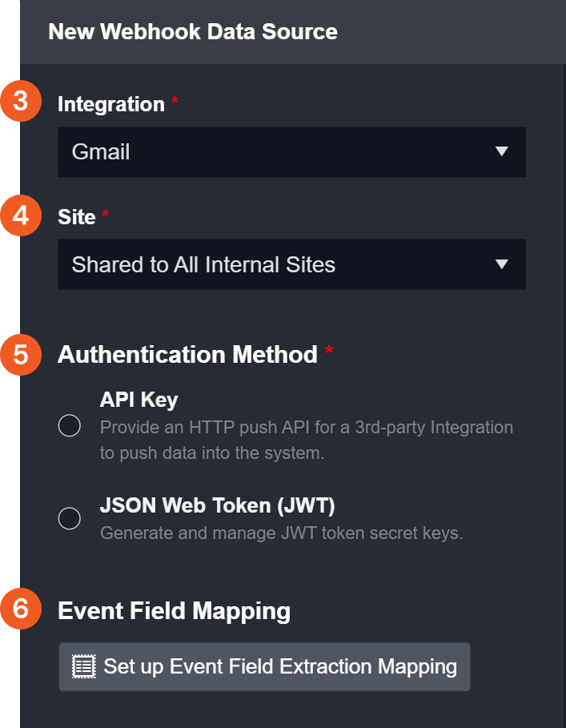Click the Authentication Method heading

pyautogui.click(x=187, y=355)
